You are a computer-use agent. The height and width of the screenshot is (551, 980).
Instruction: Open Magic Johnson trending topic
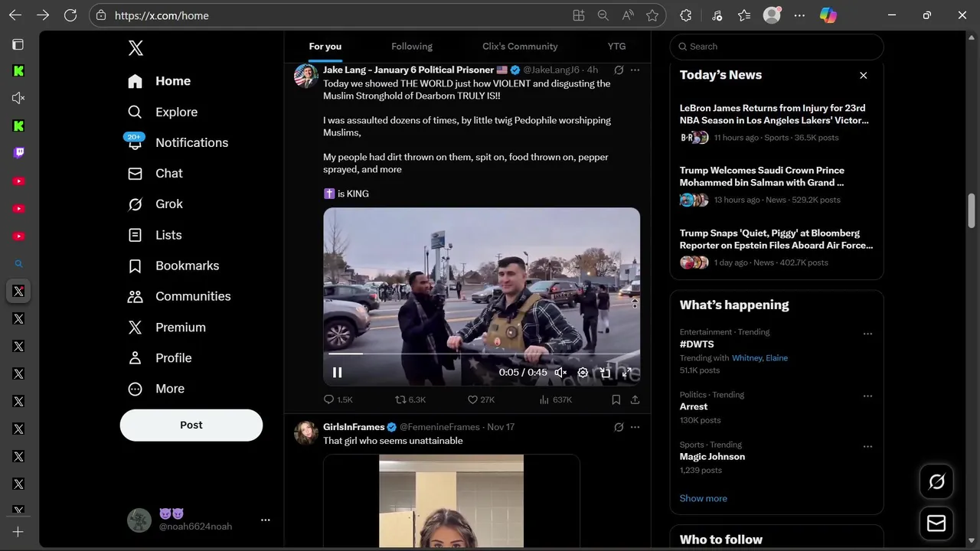[712, 457]
